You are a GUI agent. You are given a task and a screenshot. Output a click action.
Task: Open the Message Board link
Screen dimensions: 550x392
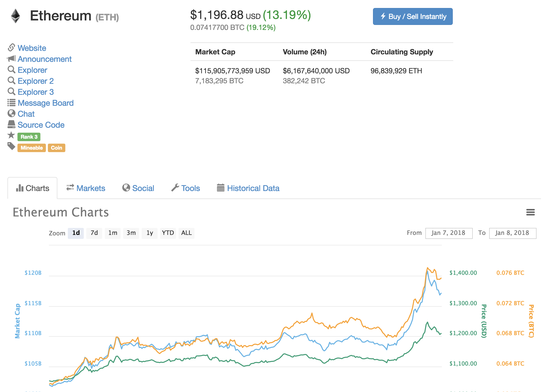46,103
